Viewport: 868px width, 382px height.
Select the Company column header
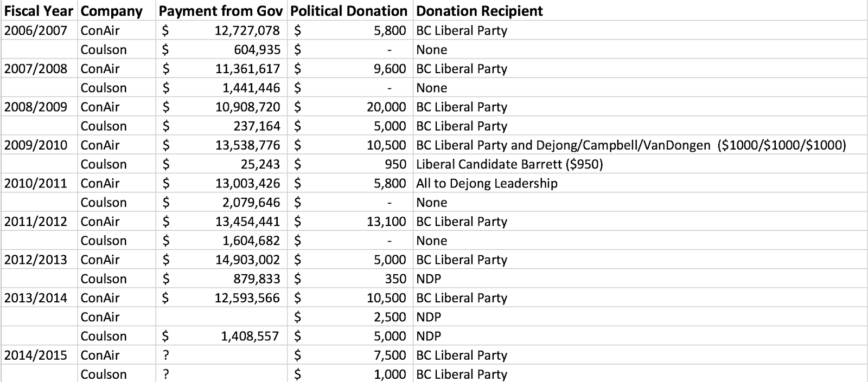point(111,11)
